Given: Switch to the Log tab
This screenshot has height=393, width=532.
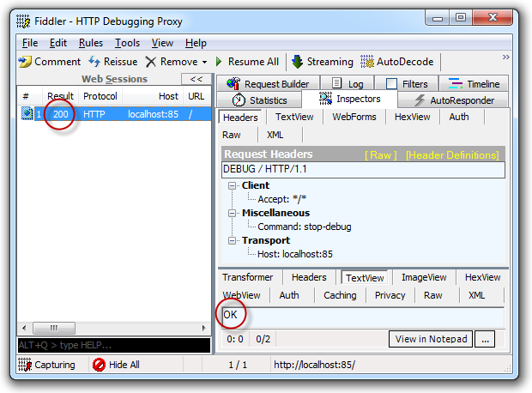Looking at the screenshot, I should 348,84.
